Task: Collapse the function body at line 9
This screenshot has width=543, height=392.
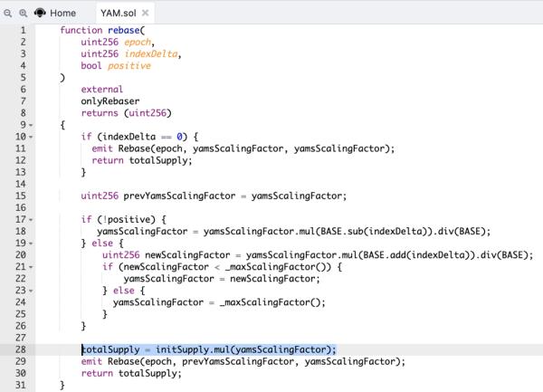Action: 32,125
